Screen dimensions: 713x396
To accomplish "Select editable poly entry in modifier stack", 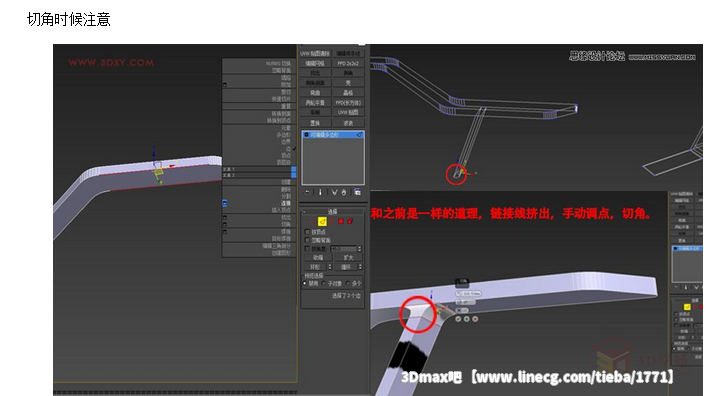I will [x=333, y=135].
